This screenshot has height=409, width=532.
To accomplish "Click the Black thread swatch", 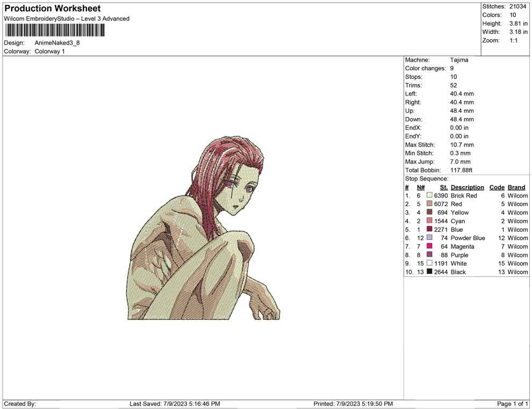I will 429,272.
